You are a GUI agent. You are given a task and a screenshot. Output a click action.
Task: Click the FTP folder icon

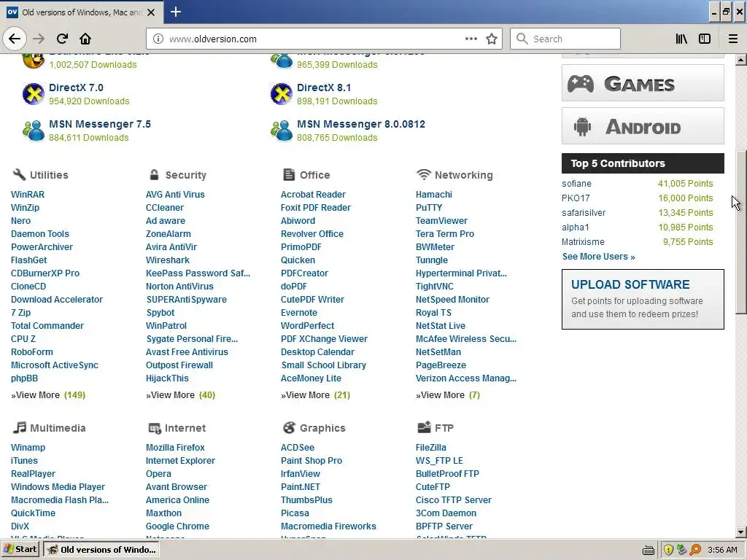pyautogui.click(x=424, y=427)
